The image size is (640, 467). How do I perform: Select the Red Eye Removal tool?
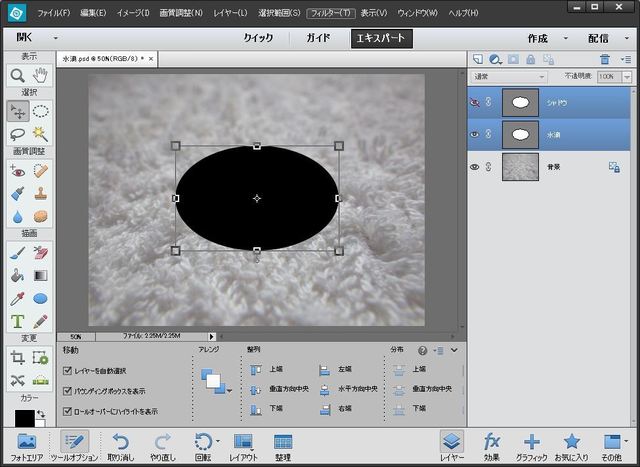(17, 170)
